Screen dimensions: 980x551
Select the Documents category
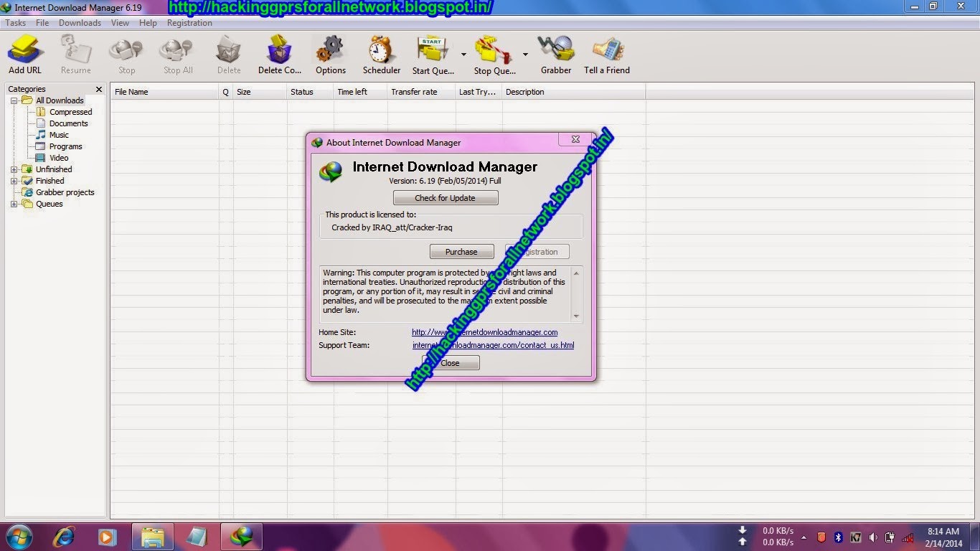[68, 123]
